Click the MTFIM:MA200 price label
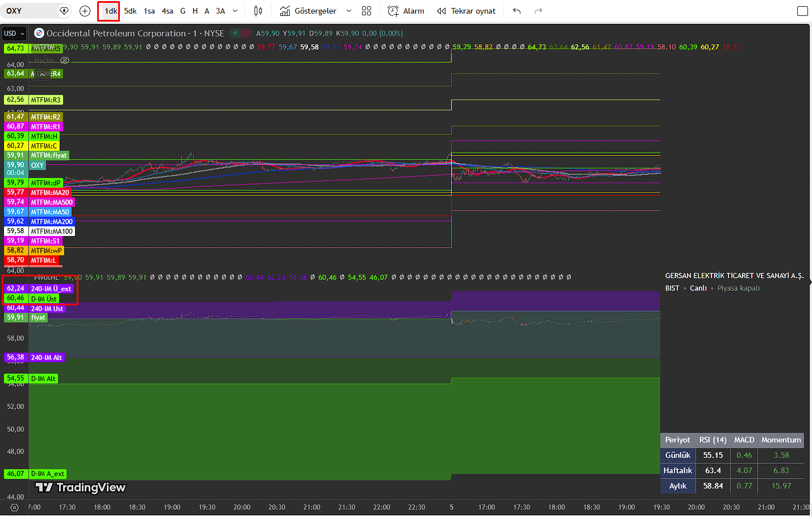The height and width of the screenshot is (517, 812). [52, 222]
